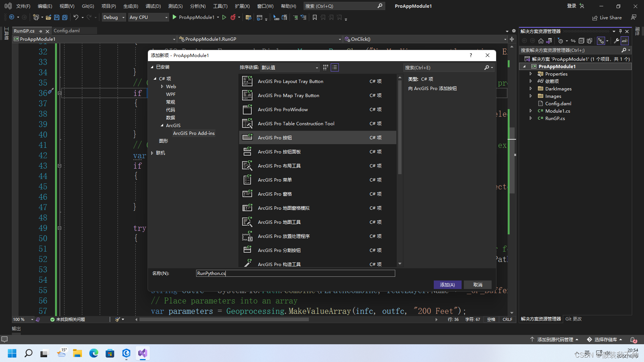
Task: Open Windows Start menu
Action: [12, 353]
